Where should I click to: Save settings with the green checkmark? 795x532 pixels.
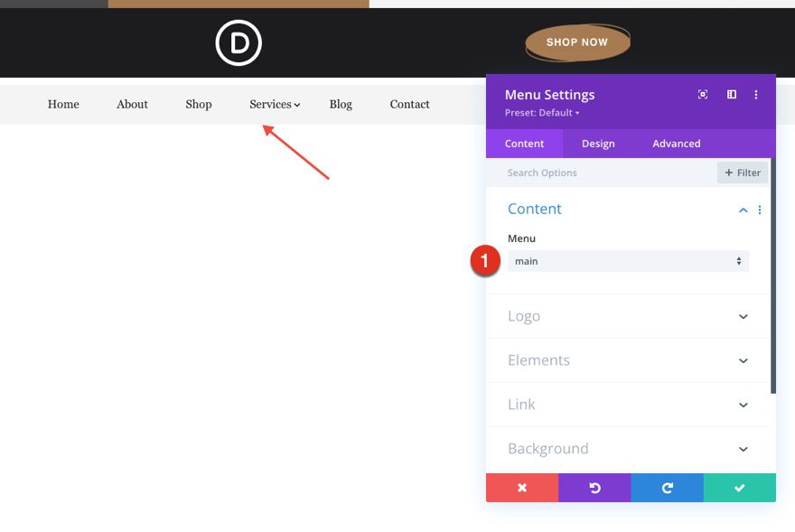(x=739, y=488)
